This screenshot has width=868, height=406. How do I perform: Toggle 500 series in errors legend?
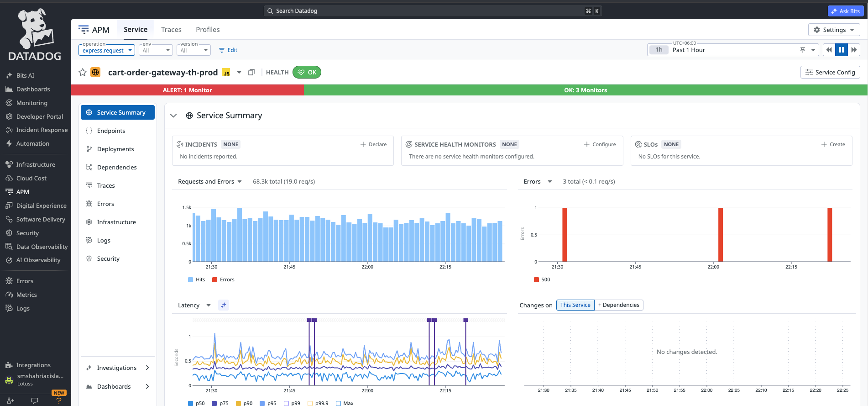542,279
